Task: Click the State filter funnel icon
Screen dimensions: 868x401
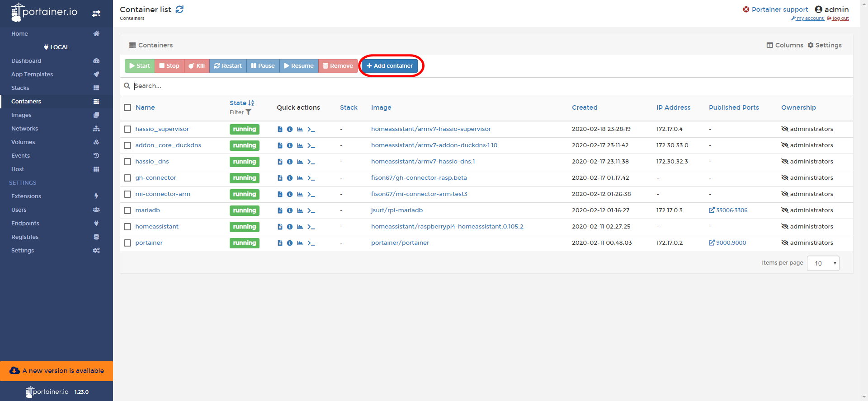Action: click(x=248, y=112)
